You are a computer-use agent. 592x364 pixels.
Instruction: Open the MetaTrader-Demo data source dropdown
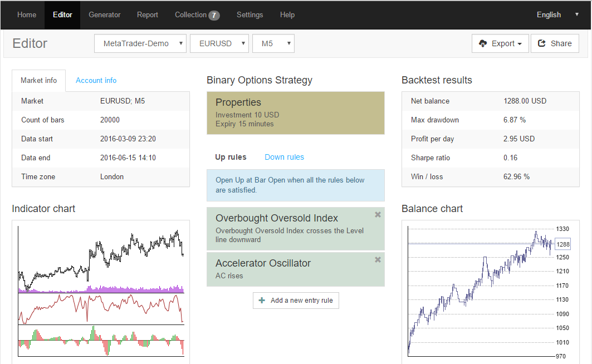coord(140,43)
